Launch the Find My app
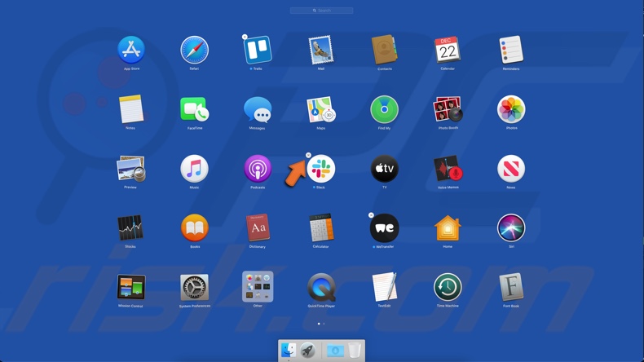The height and width of the screenshot is (362, 644). pyautogui.click(x=384, y=109)
